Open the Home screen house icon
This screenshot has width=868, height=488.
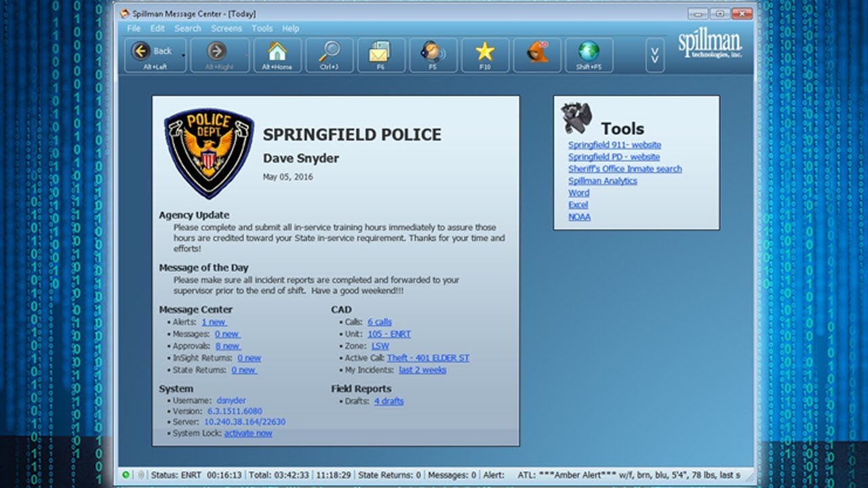click(x=277, y=55)
